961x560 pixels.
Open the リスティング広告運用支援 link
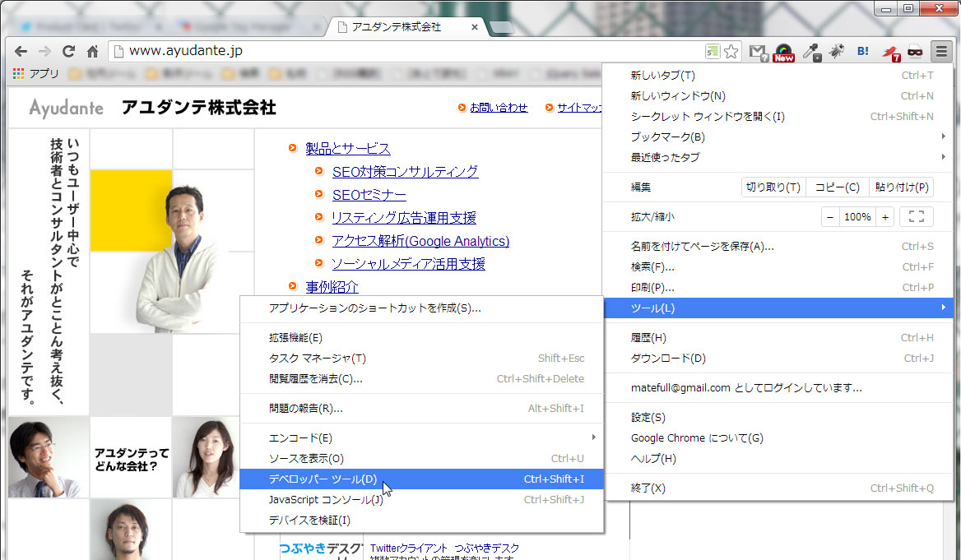click(x=403, y=218)
